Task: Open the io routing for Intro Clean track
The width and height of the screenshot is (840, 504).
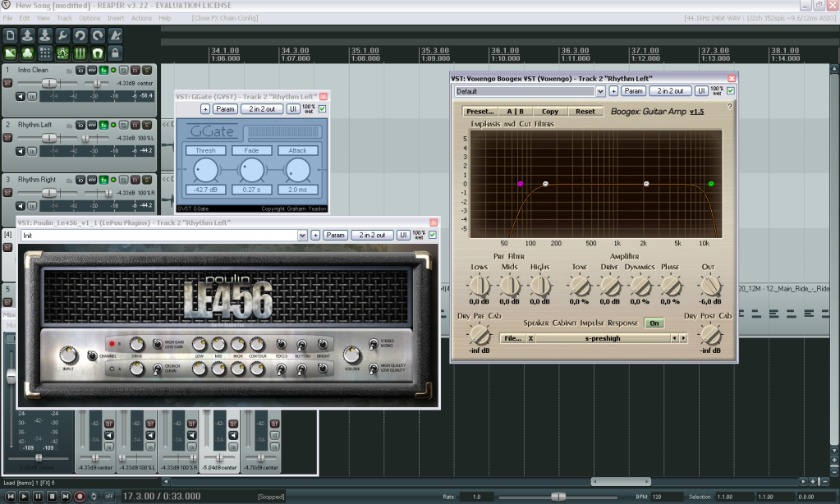Action: point(80,70)
